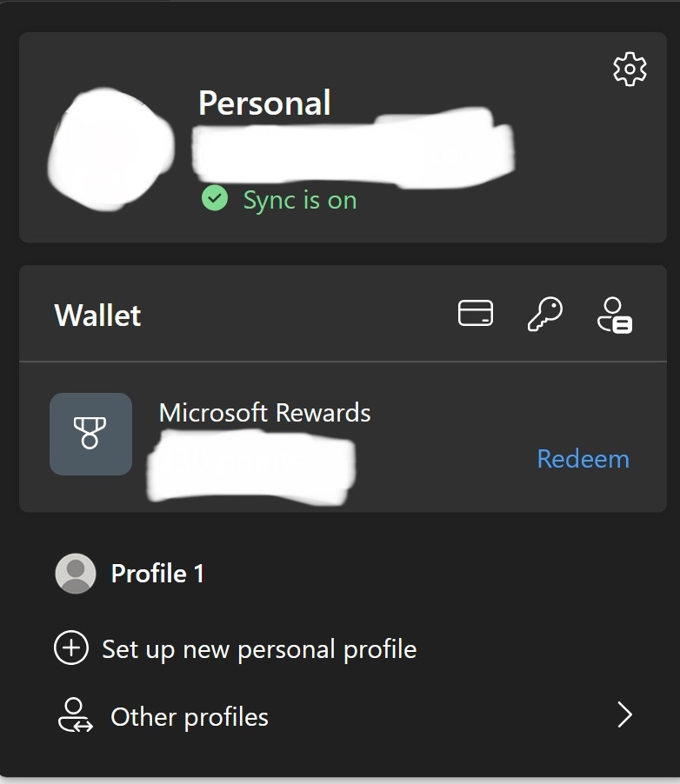Expand Other profiles chevron arrow

[x=624, y=714]
